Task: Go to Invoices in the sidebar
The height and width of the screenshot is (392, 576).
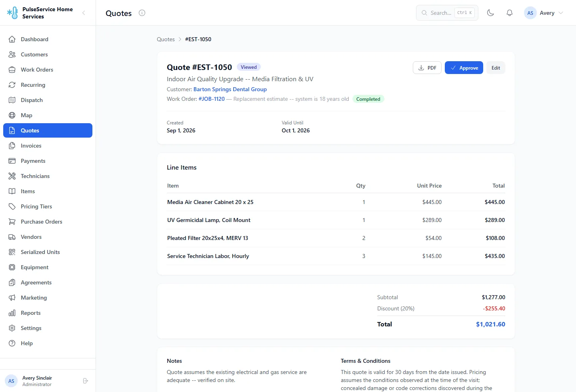Action: point(48,146)
